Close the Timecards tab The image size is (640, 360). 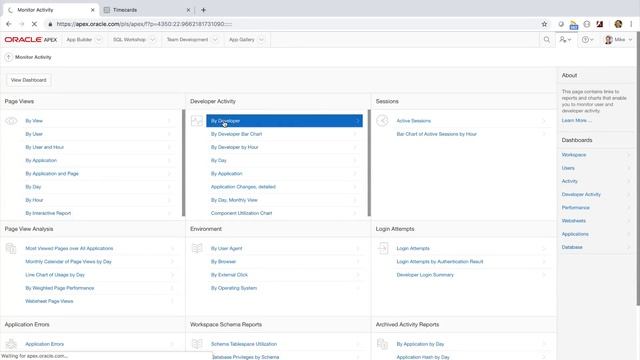(188, 10)
